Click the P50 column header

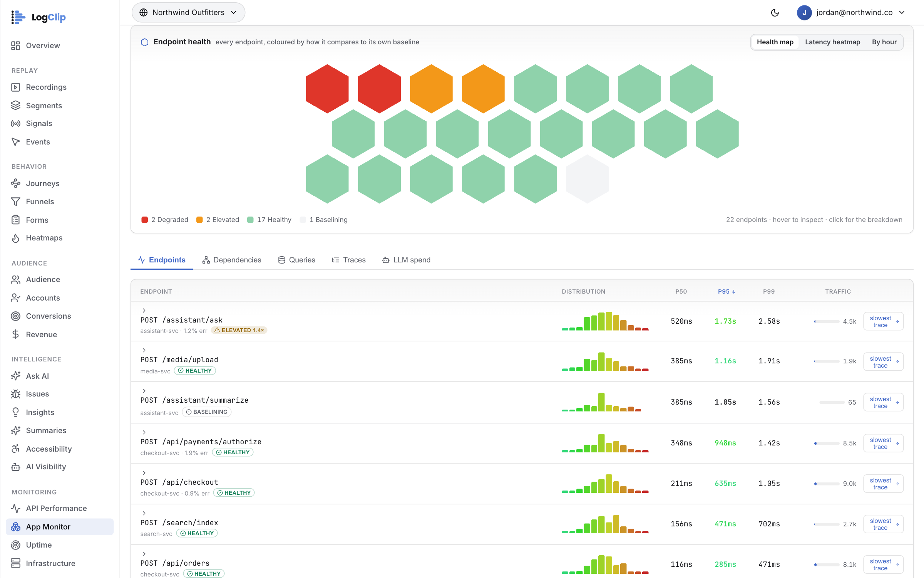tap(681, 292)
